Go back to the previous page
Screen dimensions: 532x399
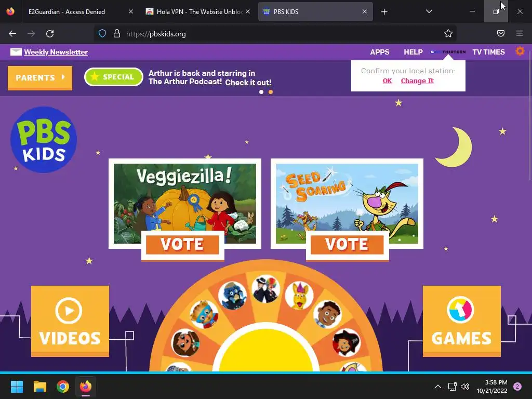coord(12,34)
